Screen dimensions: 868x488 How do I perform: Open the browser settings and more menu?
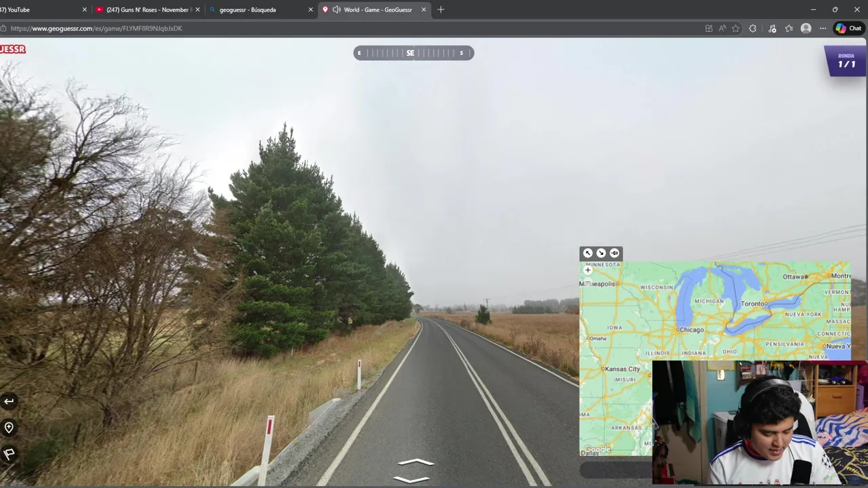(823, 28)
